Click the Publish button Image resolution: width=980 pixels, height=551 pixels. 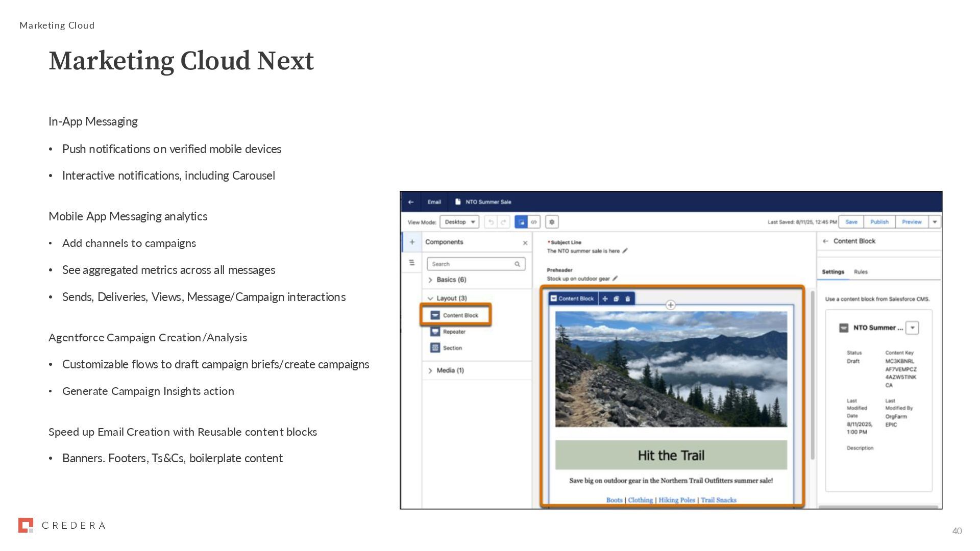(879, 222)
